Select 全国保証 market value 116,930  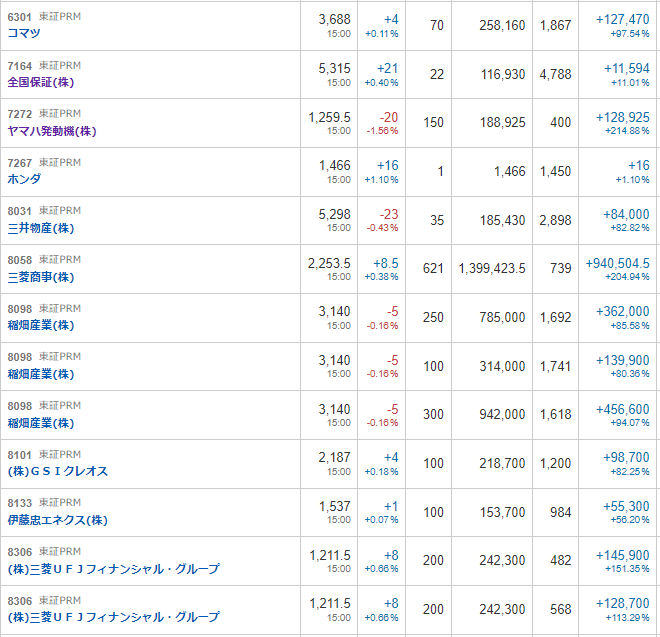point(503,75)
